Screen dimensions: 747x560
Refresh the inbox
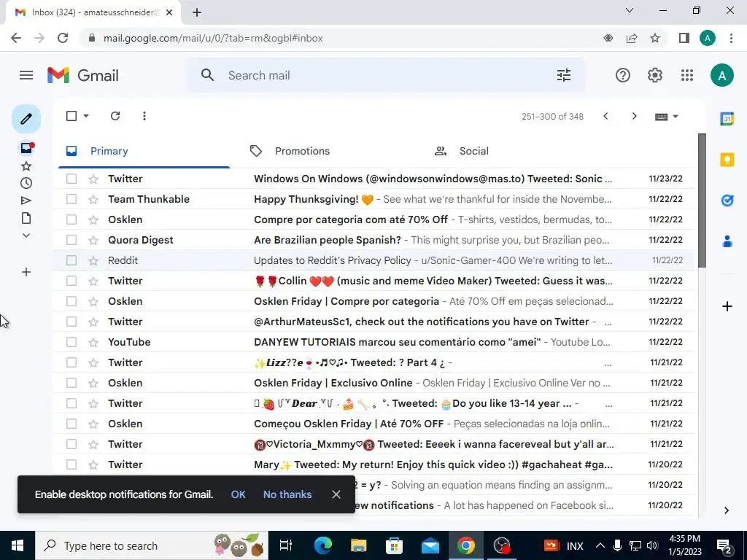point(115,116)
